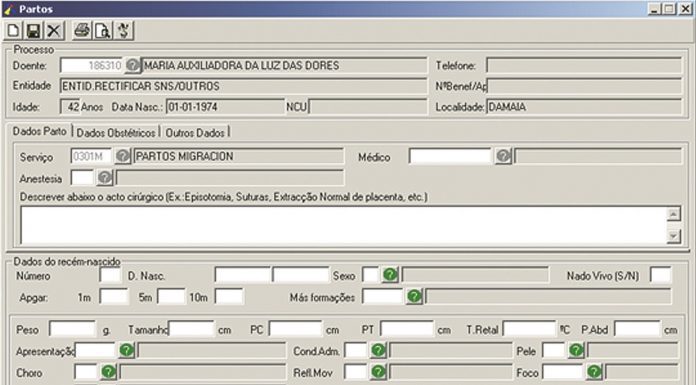Click the Serviço code field 0301M
696x385 pixels.
tap(91, 156)
